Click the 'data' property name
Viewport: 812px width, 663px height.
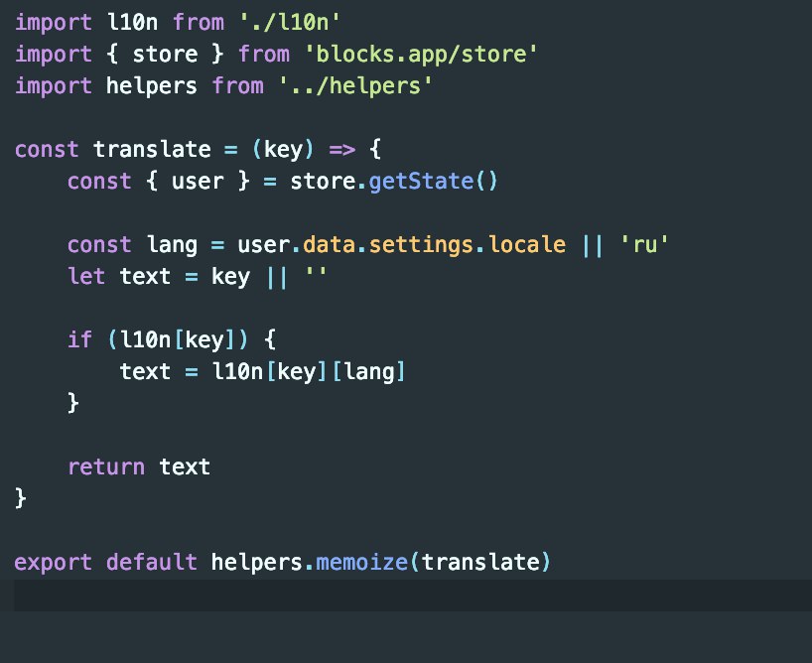point(329,244)
